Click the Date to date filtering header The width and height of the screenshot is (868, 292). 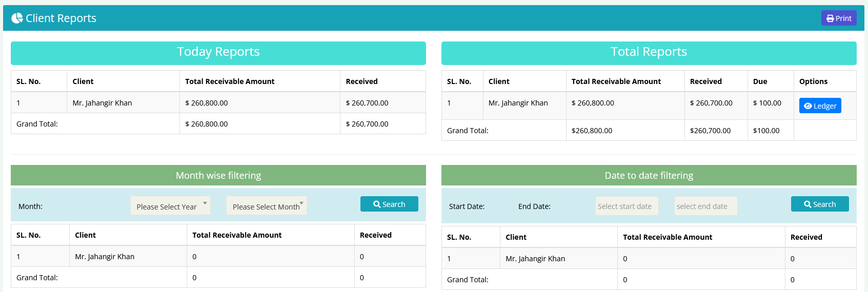(x=649, y=176)
